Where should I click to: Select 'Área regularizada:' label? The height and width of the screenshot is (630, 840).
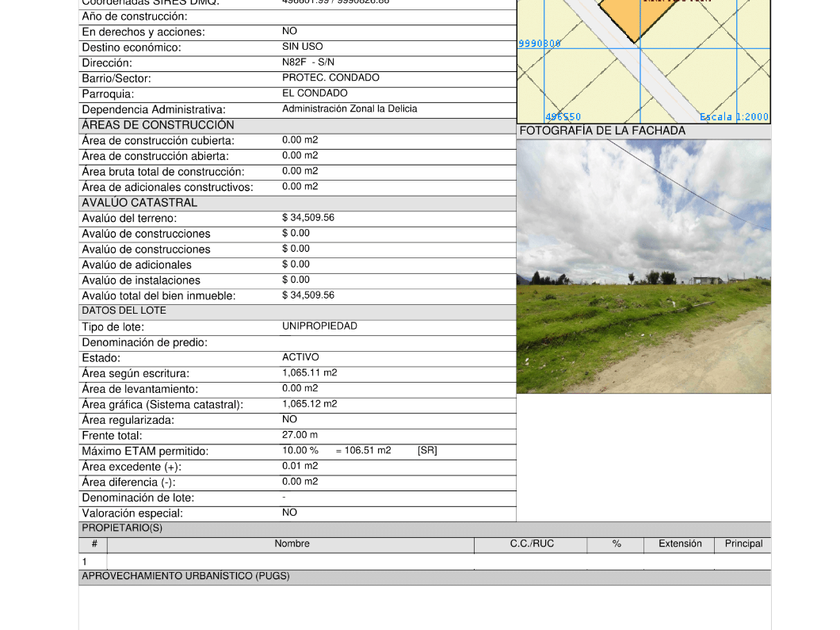[x=128, y=421]
